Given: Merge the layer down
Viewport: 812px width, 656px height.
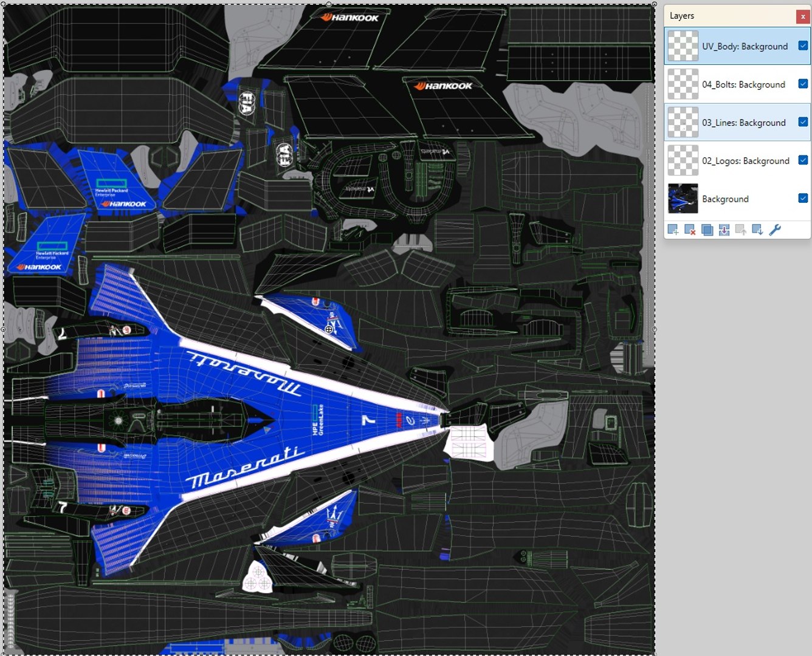Looking at the screenshot, I should pos(724,230).
